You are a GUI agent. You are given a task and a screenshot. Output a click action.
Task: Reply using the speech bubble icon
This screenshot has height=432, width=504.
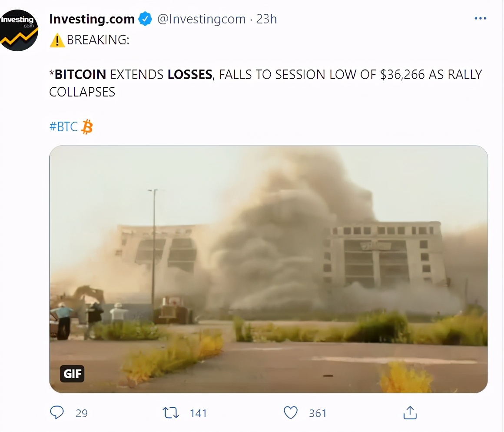pyautogui.click(x=57, y=412)
